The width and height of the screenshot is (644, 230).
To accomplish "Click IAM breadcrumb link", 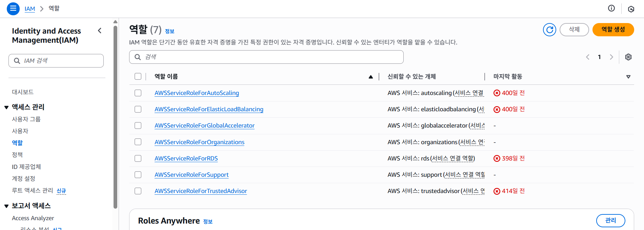I will click(30, 9).
